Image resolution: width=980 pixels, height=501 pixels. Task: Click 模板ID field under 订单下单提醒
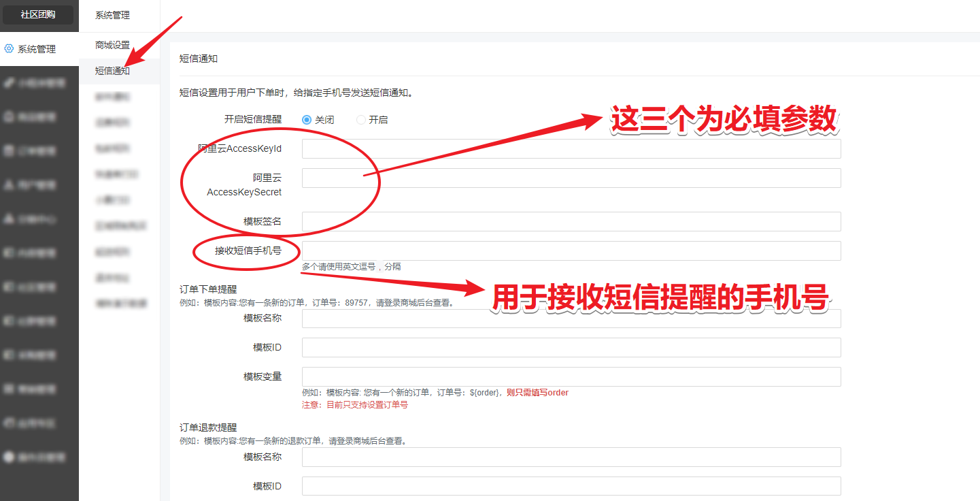(x=571, y=348)
